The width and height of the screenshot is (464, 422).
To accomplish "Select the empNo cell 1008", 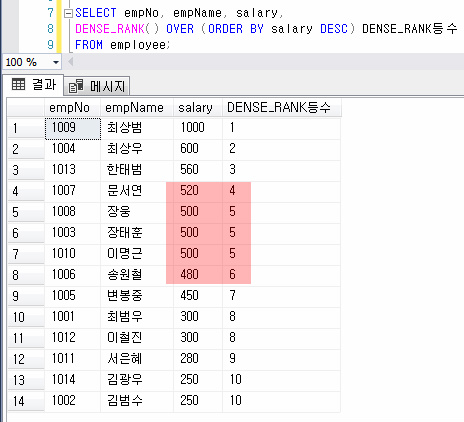I will click(73, 212).
